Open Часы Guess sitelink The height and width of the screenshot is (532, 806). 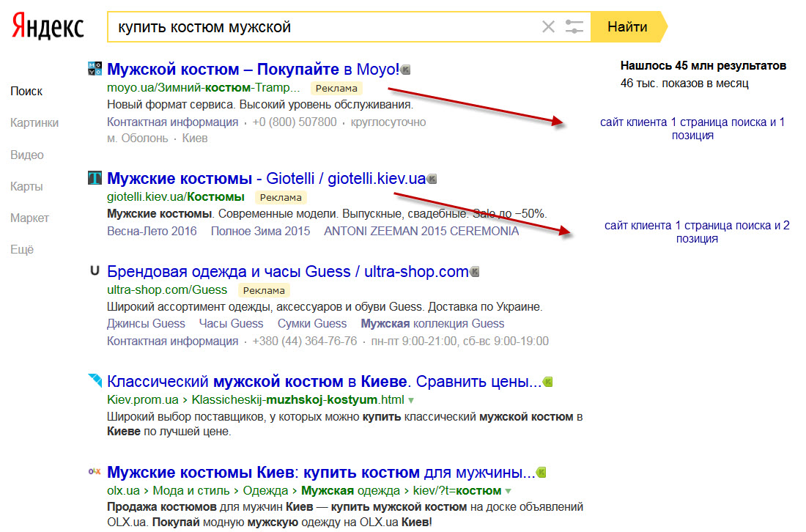pyautogui.click(x=231, y=324)
